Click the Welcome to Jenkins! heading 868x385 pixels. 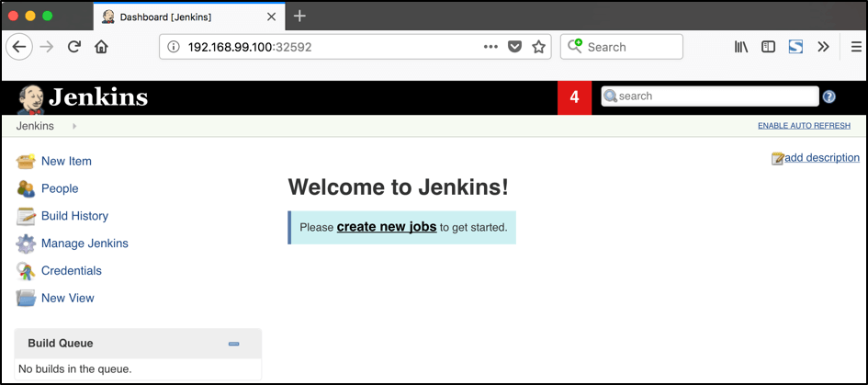tap(398, 187)
